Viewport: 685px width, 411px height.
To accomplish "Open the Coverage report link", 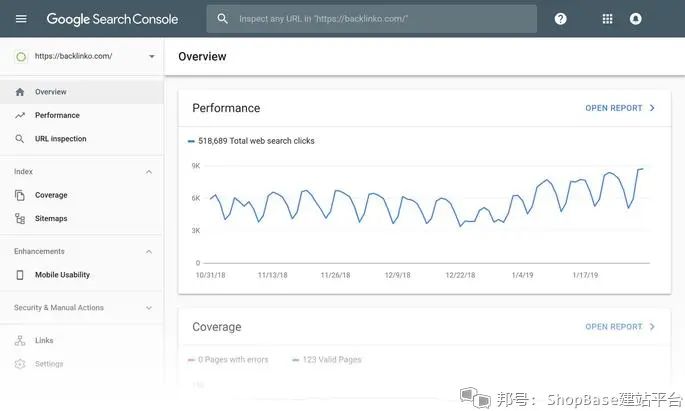I will 620,327.
